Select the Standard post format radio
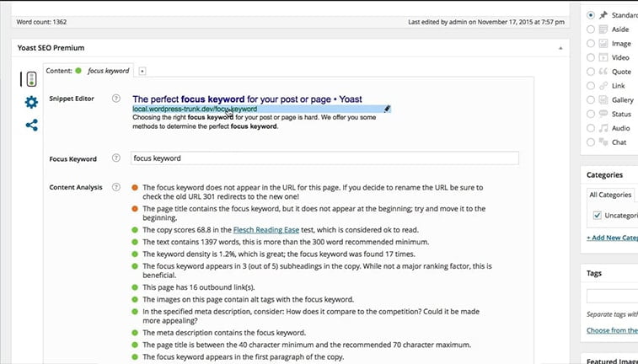 click(591, 15)
